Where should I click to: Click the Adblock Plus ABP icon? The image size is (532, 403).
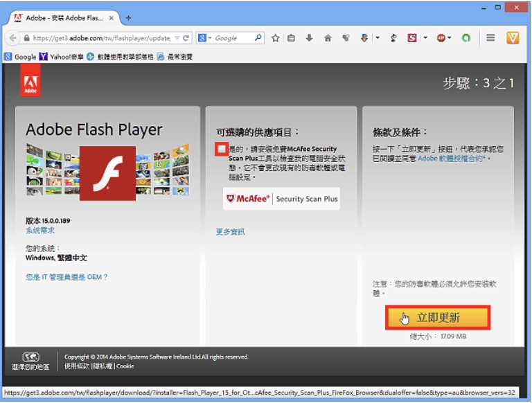pos(441,38)
